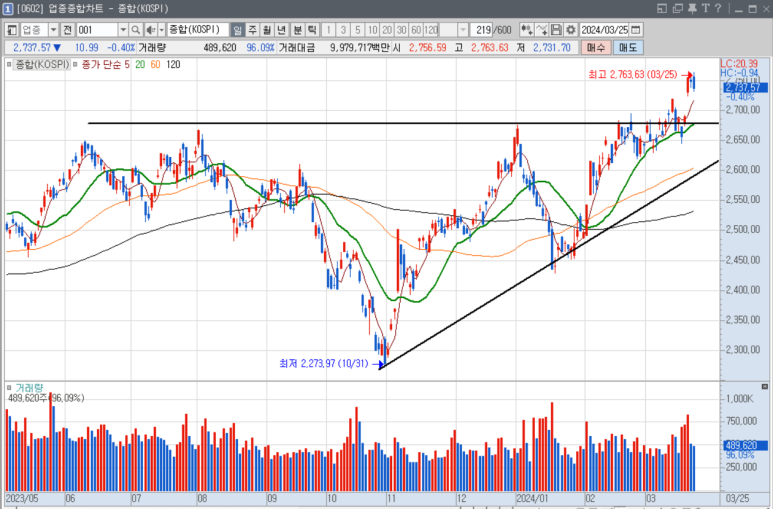Click the 종합(KOSPI) name field
773x509 pixels.
tap(198, 30)
